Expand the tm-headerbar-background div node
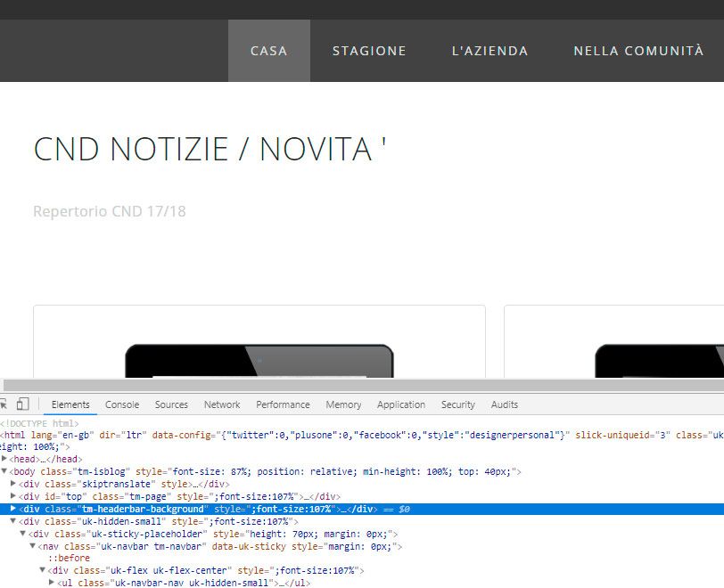This screenshot has height=588, width=724. point(13,509)
